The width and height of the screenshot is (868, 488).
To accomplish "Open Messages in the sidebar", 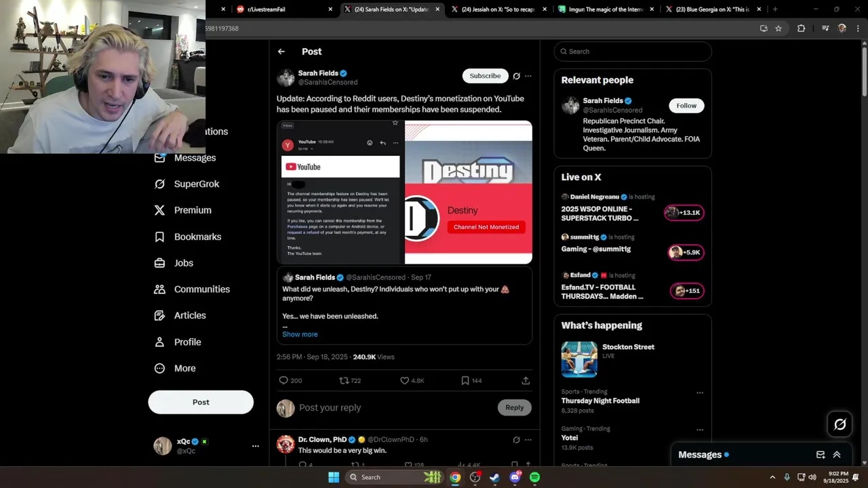I will [186, 158].
